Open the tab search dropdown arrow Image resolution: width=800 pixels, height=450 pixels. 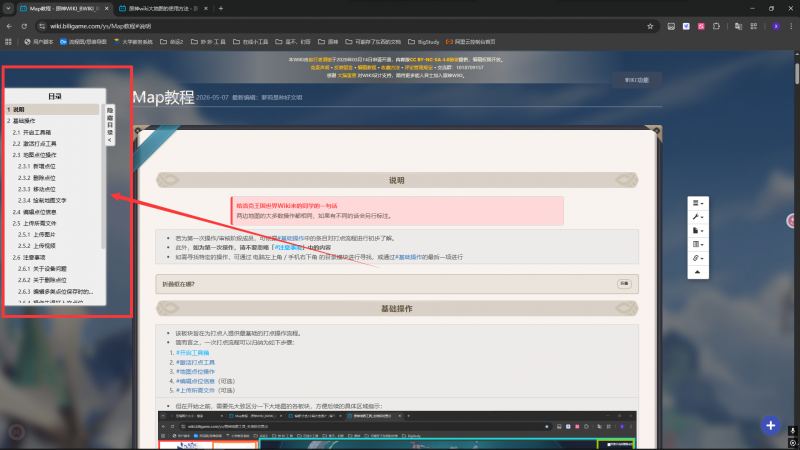coord(8,8)
